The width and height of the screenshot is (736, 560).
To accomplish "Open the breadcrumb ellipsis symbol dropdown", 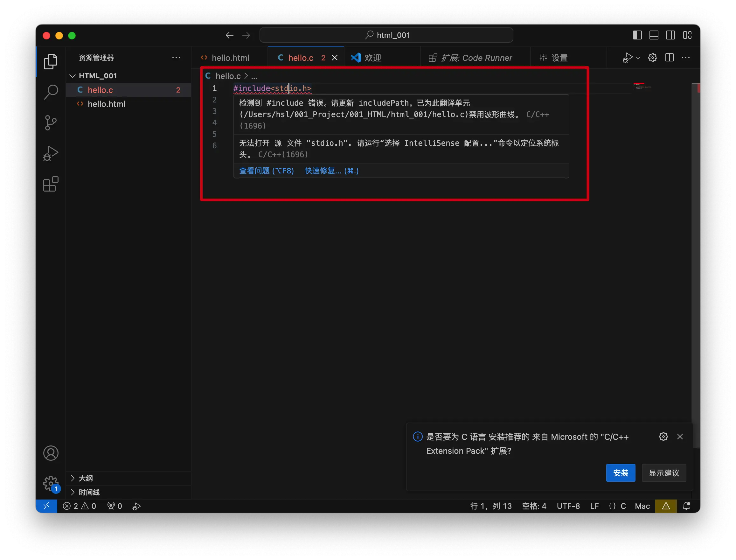I will pos(254,76).
